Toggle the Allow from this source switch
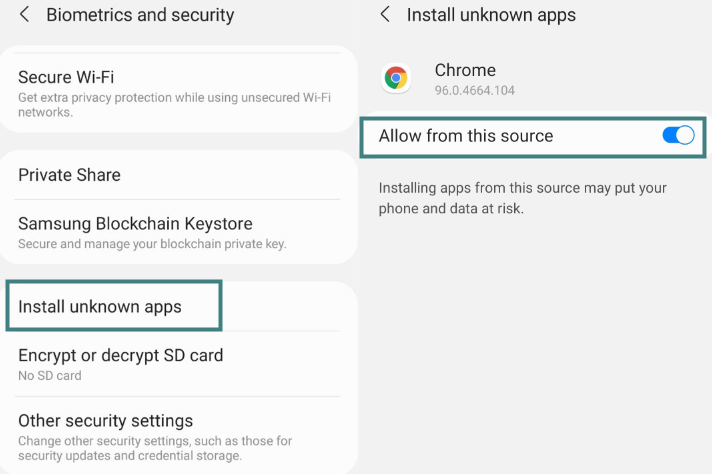 [678, 136]
